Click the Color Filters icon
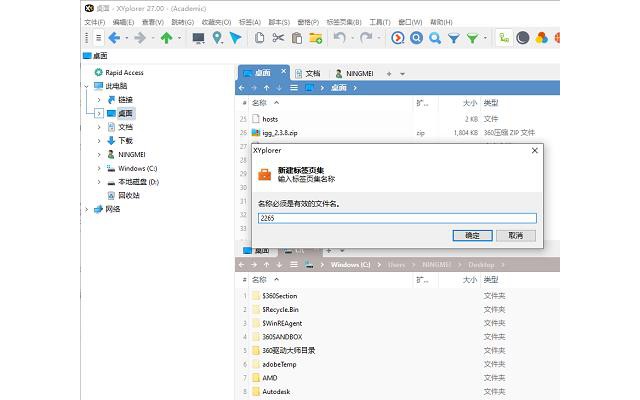 [x=542, y=38]
